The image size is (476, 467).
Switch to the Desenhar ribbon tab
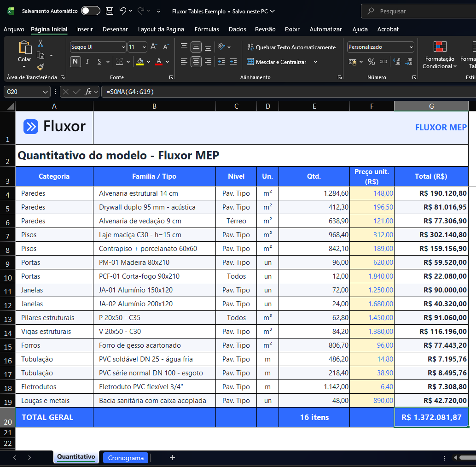point(115,29)
